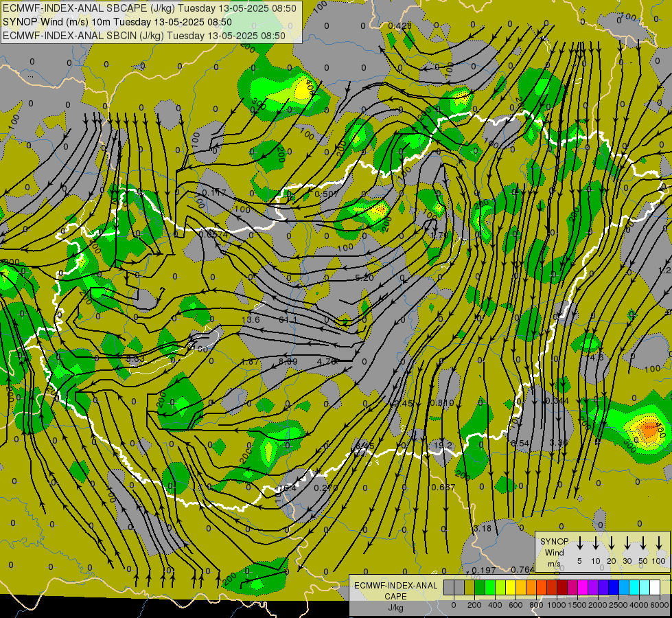The height and width of the screenshot is (618, 672).
Task: Click the 3.36 value on the map
Action: pyautogui.click(x=559, y=442)
